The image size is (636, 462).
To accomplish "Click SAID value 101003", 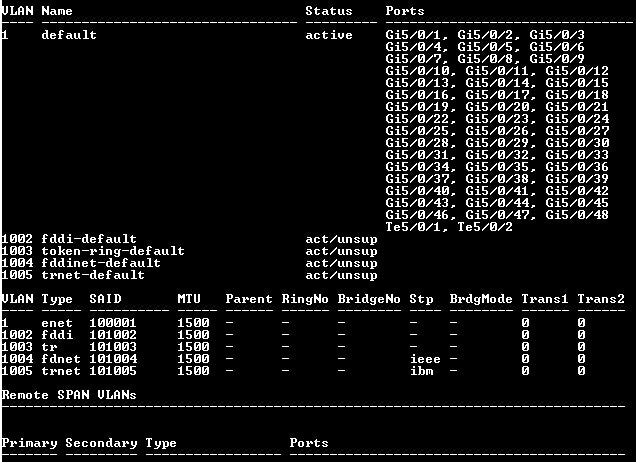I will click(x=113, y=347).
